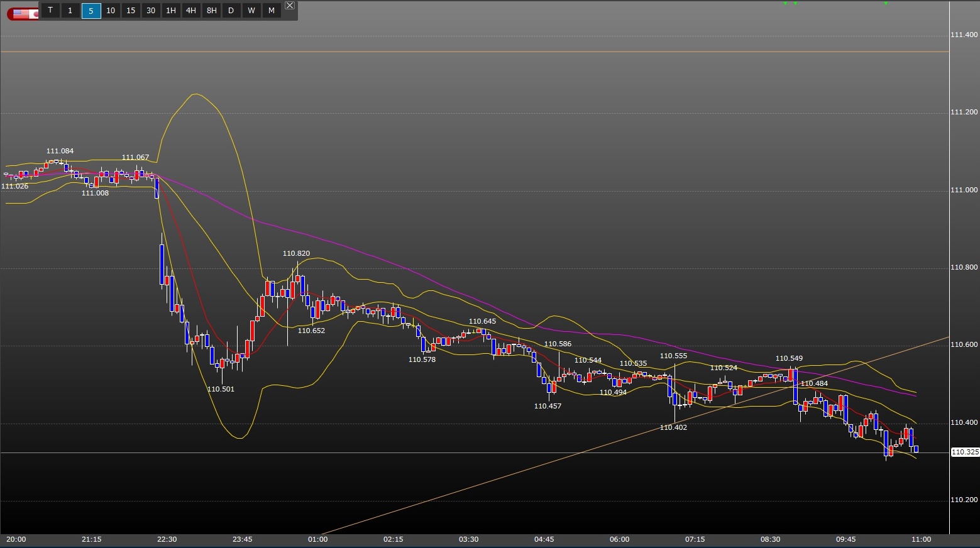Show the daily chart with D
Image resolution: width=980 pixels, height=548 pixels.
pyautogui.click(x=231, y=10)
